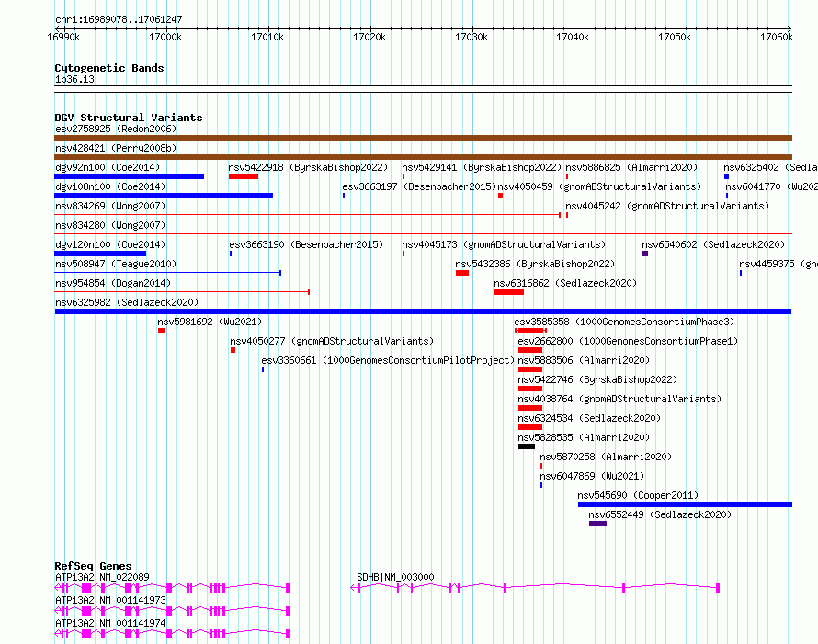Click the nsv5422918 (ByrskaBishop2022) red bar

click(244, 176)
